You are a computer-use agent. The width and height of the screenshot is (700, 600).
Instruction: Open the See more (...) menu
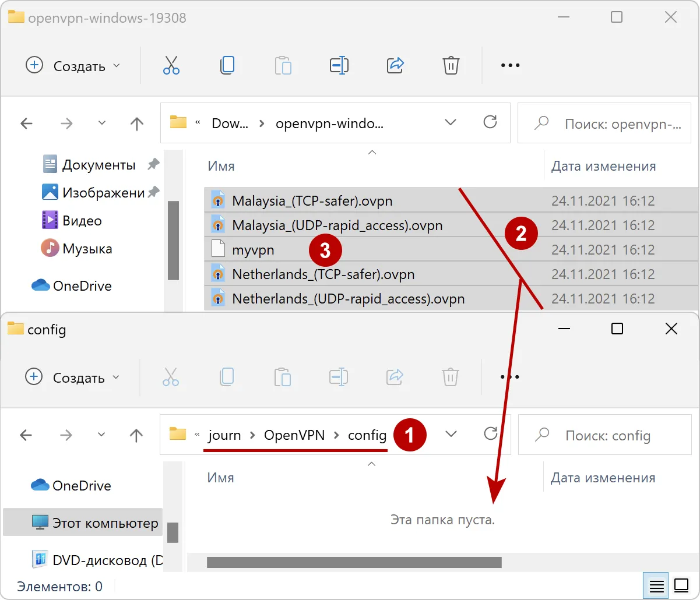pos(510,65)
